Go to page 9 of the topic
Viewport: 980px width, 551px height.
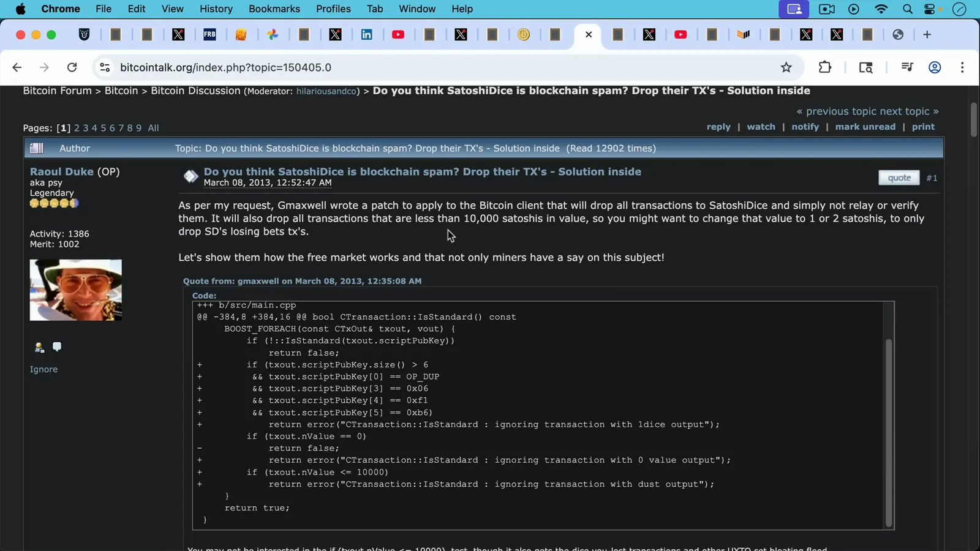coord(138,128)
